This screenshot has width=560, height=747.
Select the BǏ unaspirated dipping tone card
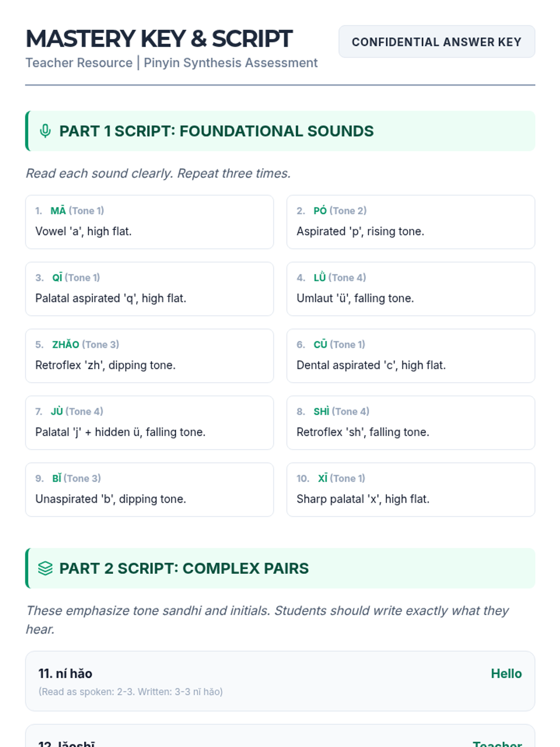pos(149,489)
